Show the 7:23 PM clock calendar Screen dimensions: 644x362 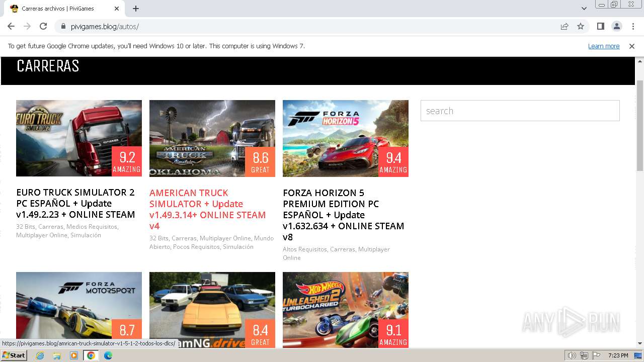tap(618, 355)
